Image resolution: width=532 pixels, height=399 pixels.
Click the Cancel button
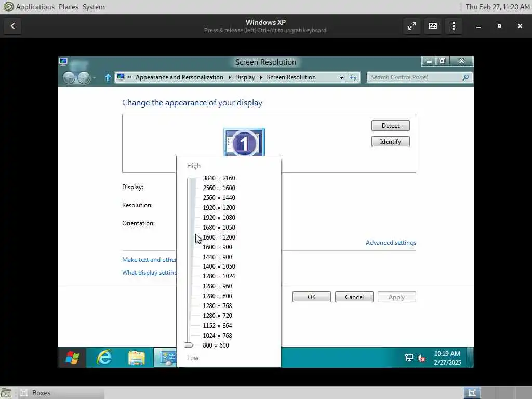[354, 297]
